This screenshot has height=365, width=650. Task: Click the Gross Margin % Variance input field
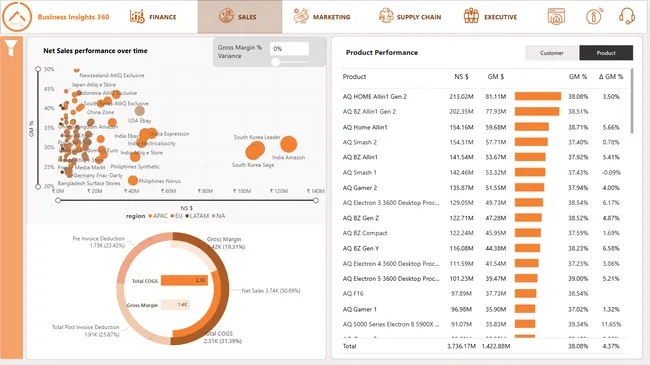point(289,49)
